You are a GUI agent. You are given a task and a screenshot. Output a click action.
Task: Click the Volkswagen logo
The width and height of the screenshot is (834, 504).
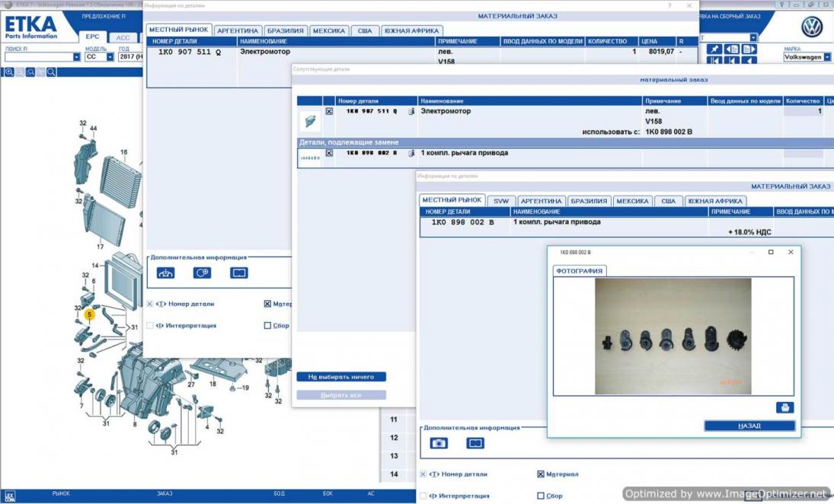(x=812, y=27)
